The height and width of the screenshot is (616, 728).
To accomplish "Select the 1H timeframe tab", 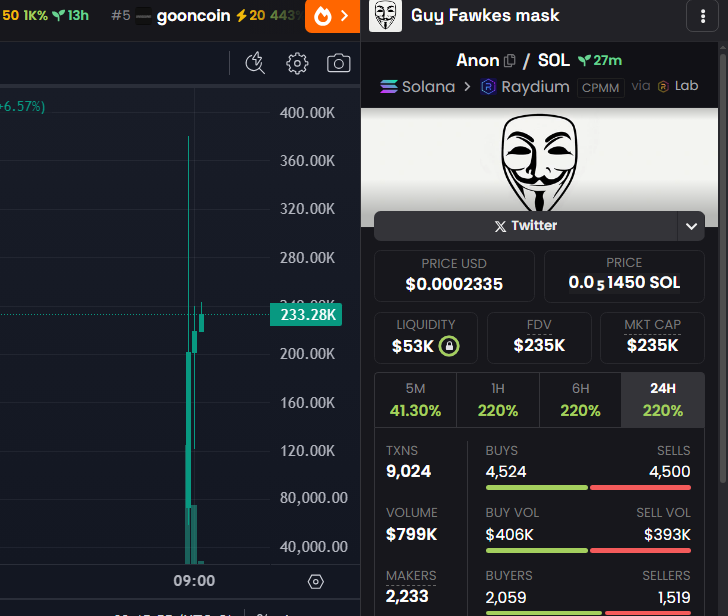I will [498, 400].
